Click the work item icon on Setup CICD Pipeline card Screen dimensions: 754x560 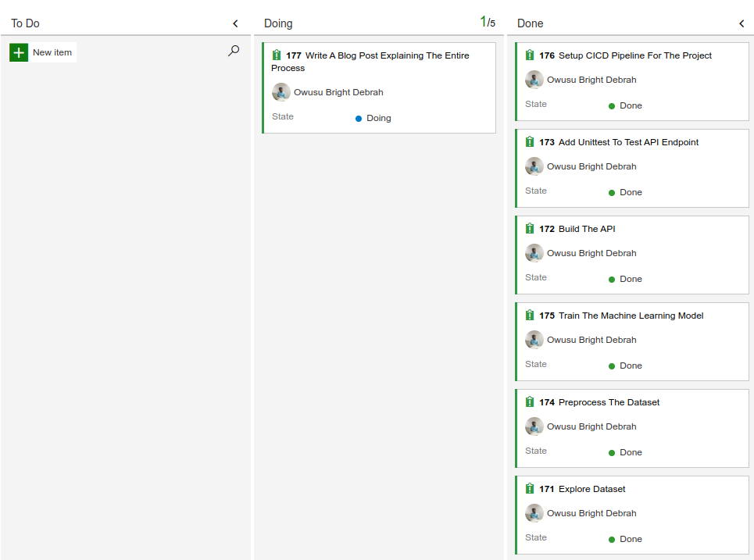click(531, 55)
